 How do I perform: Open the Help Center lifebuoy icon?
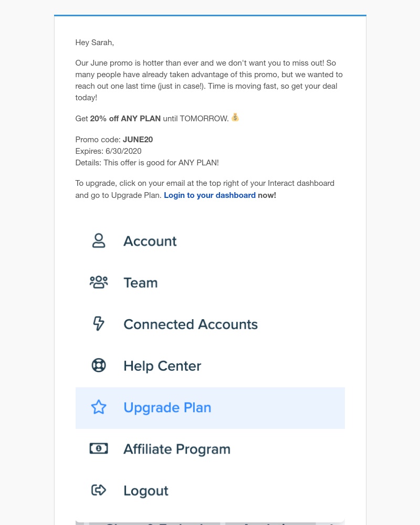99,365
